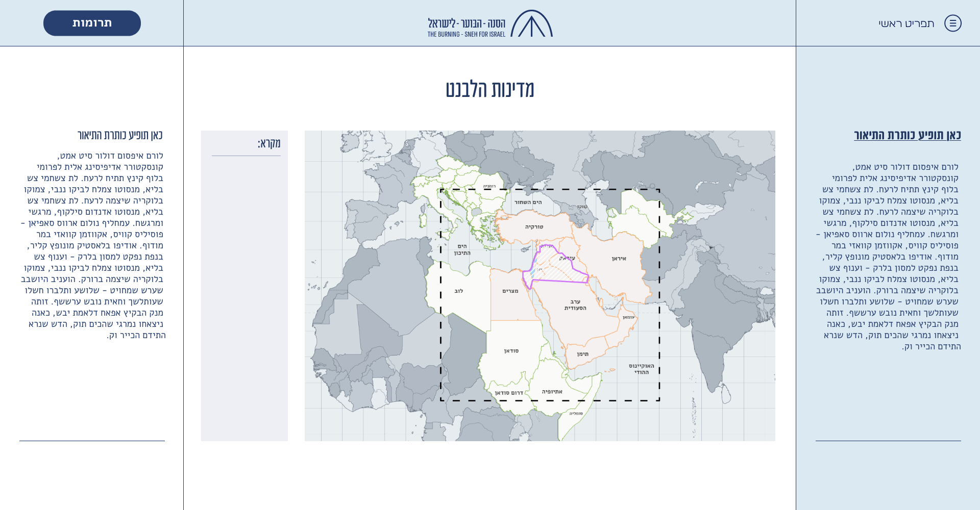The width and height of the screenshot is (980, 510).
Task: Select סודאן on the map
Action: click(x=511, y=351)
